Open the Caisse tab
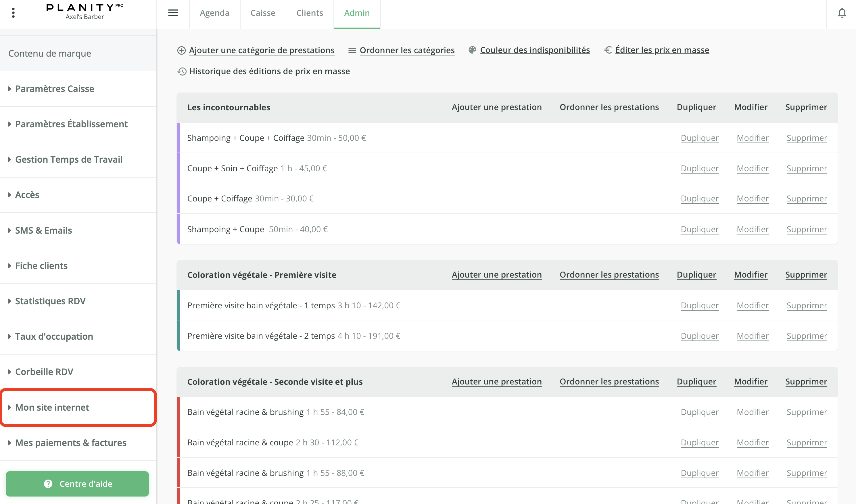Image resolution: width=856 pixels, height=504 pixels. 262,13
